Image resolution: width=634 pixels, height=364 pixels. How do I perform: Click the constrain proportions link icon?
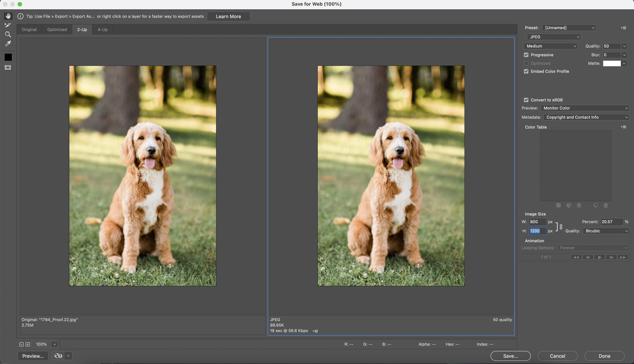[561, 227]
